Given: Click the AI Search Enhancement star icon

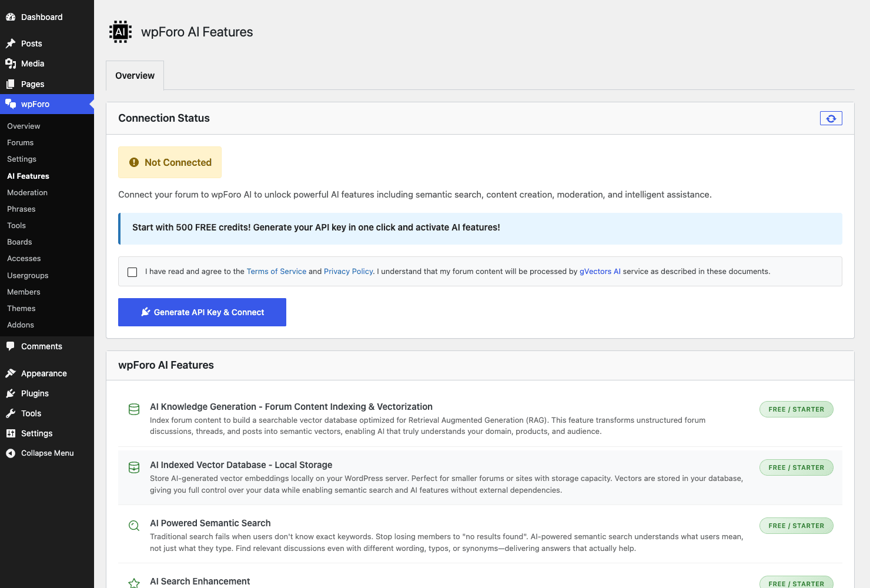Looking at the screenshot, I should (x=134, y=583).
